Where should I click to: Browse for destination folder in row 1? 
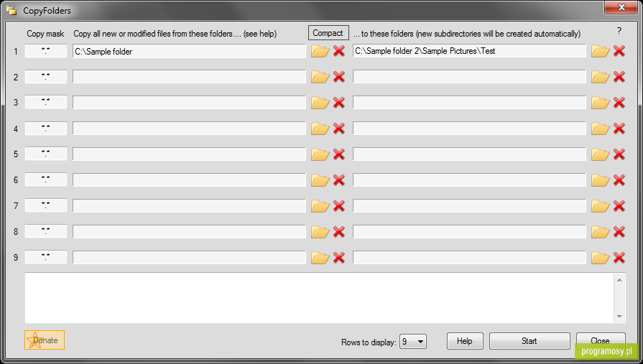[601, 51]
